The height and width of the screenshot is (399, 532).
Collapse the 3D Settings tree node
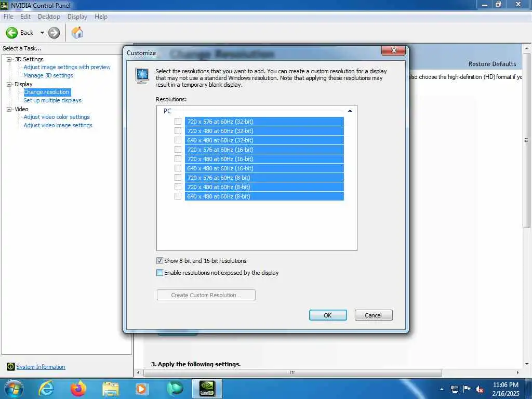coord(9,59)
